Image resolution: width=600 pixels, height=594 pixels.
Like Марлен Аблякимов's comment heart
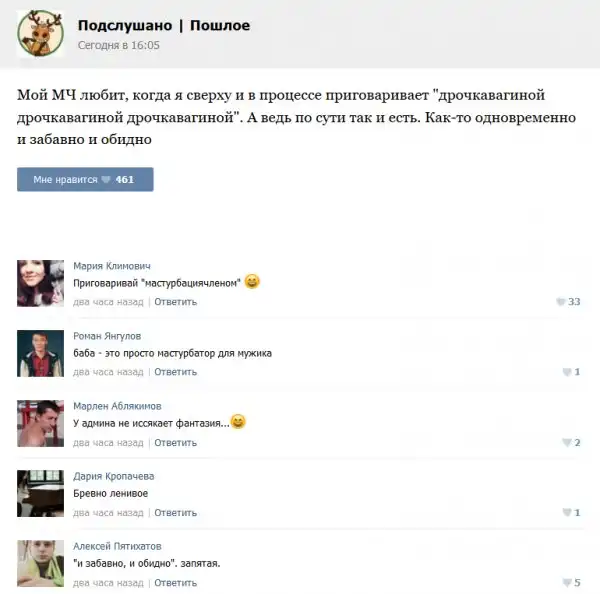click(567, 443)
